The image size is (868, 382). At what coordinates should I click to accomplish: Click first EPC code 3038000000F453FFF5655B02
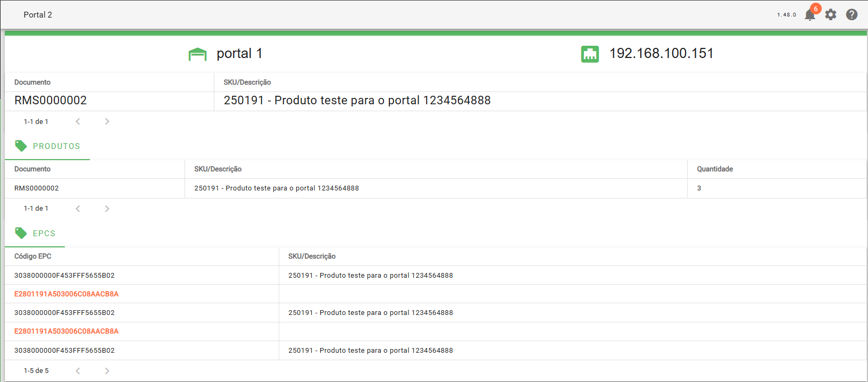(64, 276)
